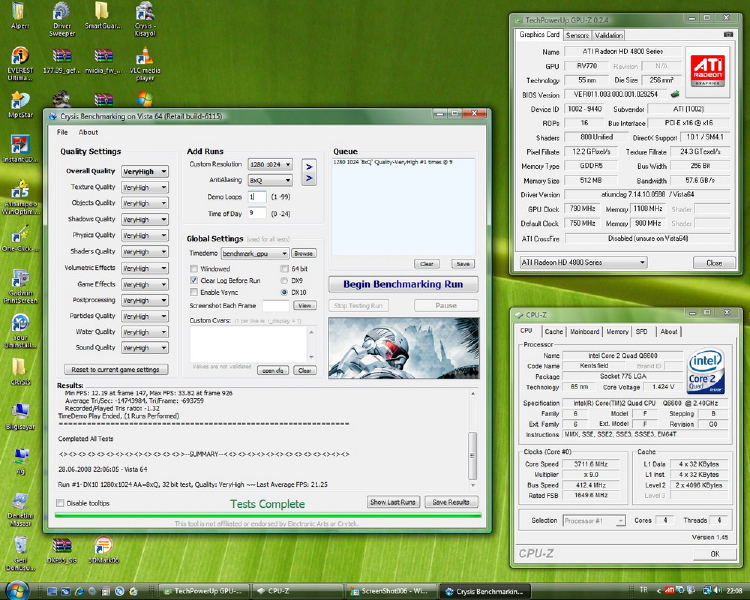Image resolution: width=750 pixels, height=600 pixels.
Task: Open the Alperr folder on desktop
Action: (x=20, y=15)
